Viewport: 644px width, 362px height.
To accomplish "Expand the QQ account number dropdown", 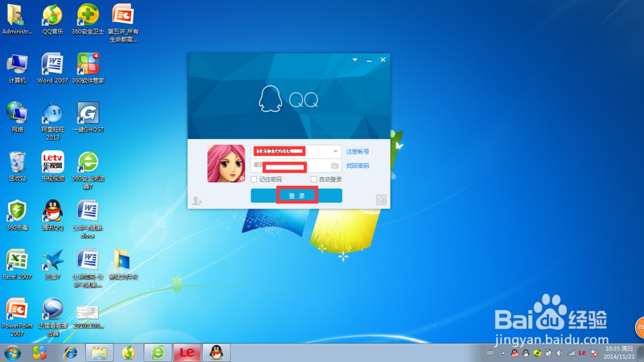I will pos(336,151).
